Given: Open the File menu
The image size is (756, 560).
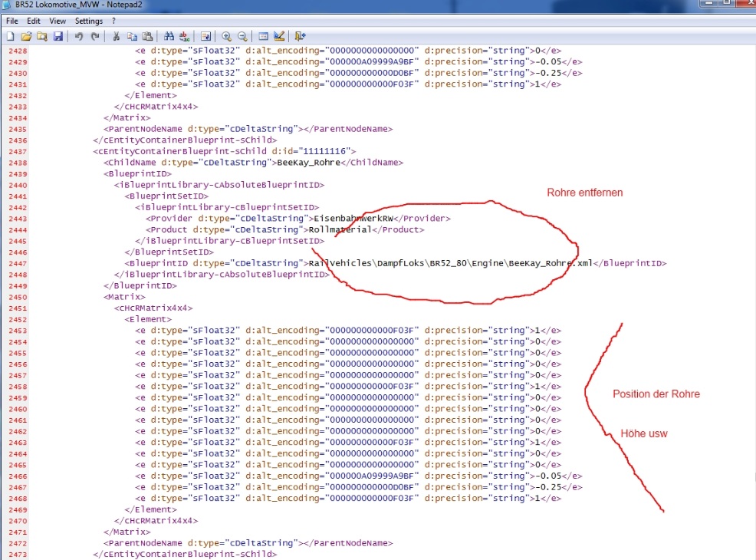Looking at the screenshot, I should [x=12, y=21].
